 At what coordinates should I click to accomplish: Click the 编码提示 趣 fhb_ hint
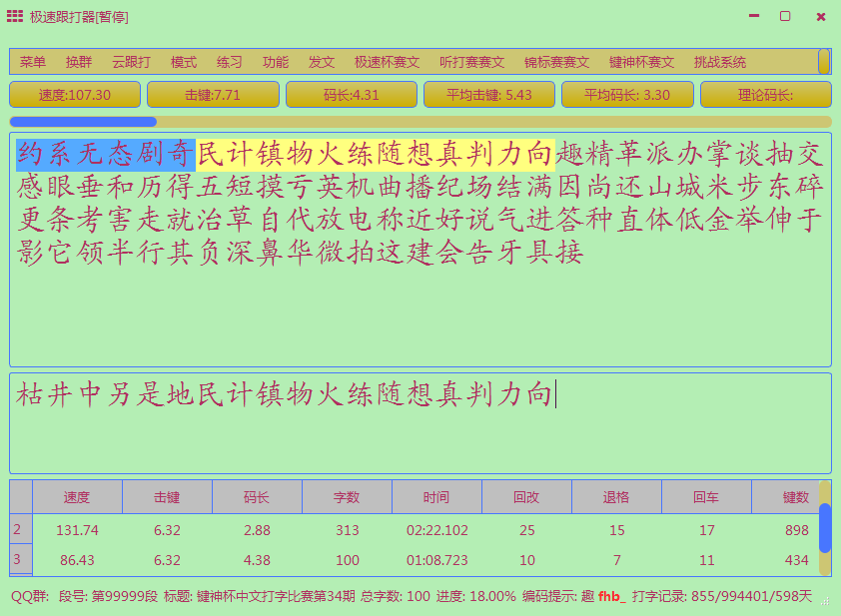click(x=574, y=596)
